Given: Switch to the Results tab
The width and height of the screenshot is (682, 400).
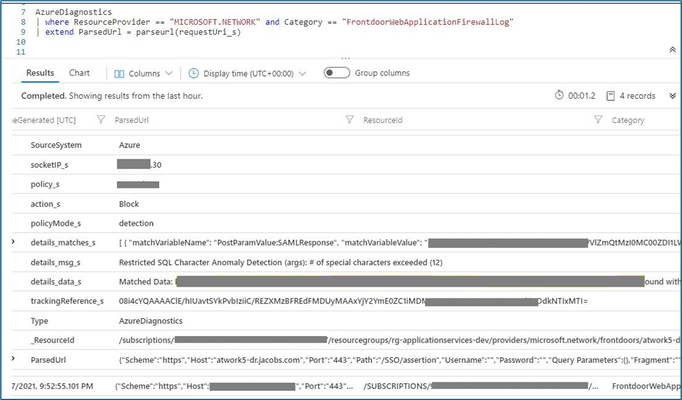Looking at the screenshot, I should (x=40, y=73).
